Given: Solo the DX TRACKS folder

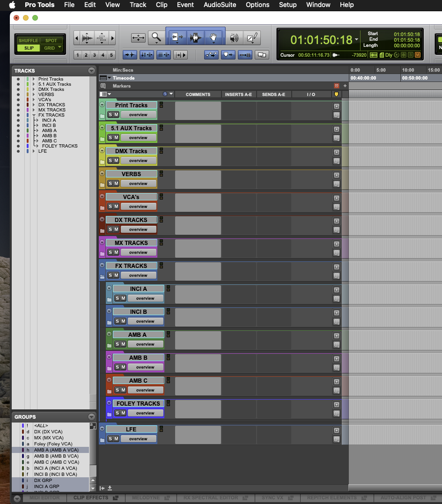Looking at the screenshot, I should tap(110, 229).
